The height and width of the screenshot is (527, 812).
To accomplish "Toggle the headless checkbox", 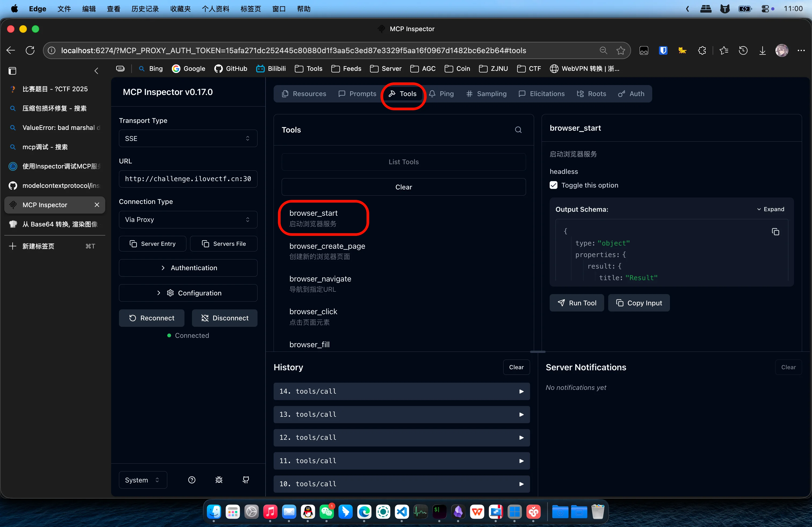I will click(x=553, y=185).
